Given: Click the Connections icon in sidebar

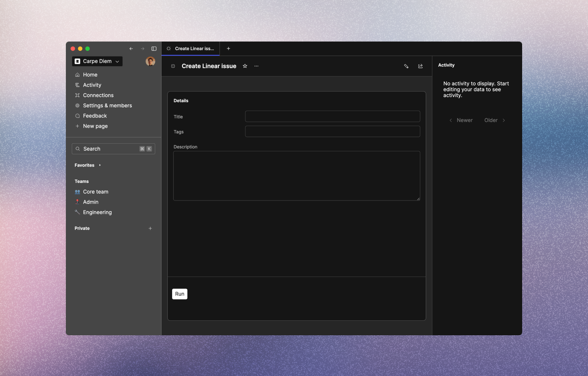Looking at the screenshot, I should [78, 95].
